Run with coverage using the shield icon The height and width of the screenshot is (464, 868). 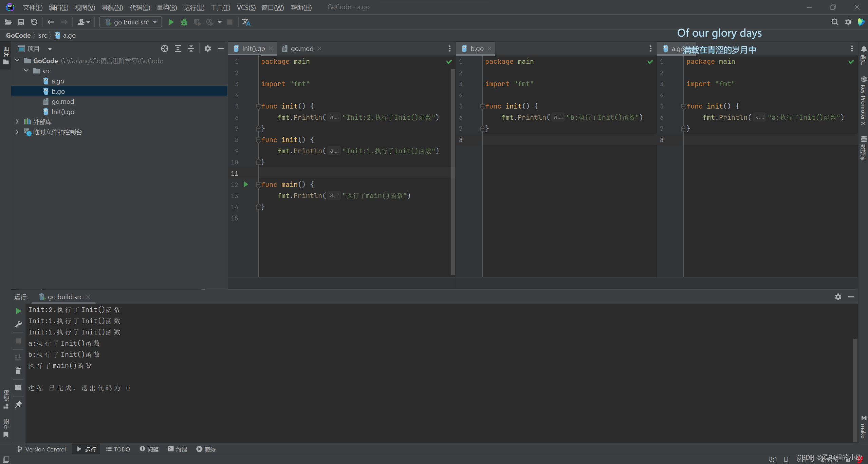pyautogui.click(x=197, y=22)
